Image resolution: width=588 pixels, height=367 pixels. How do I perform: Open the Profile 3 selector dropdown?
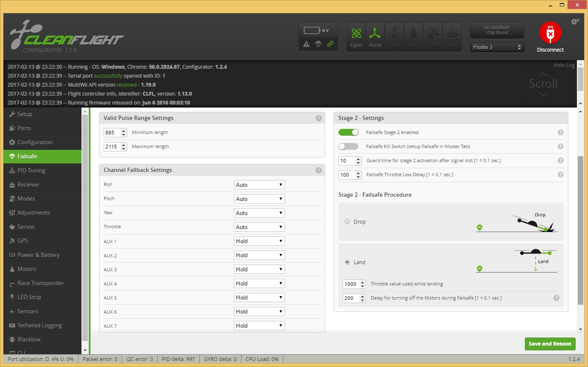(497, 47)
